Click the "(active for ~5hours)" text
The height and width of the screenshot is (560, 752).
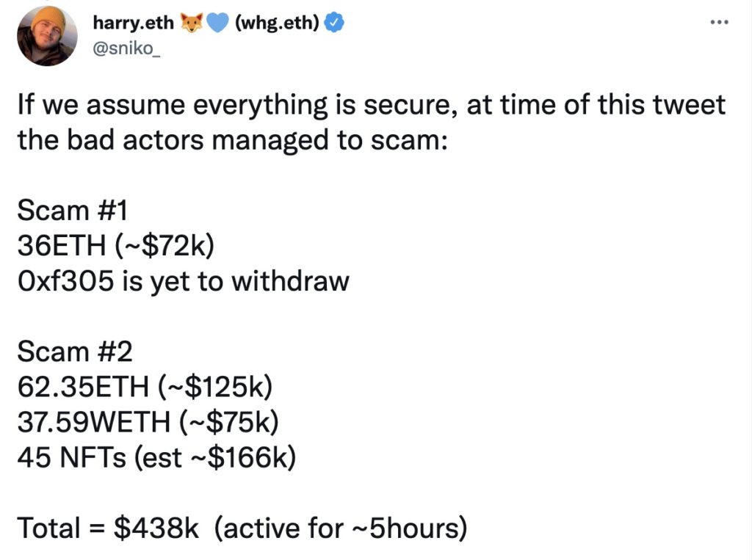pos(341,528)
